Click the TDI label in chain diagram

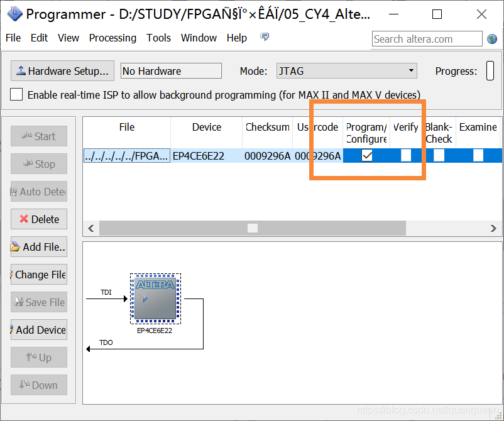point(106,292)
